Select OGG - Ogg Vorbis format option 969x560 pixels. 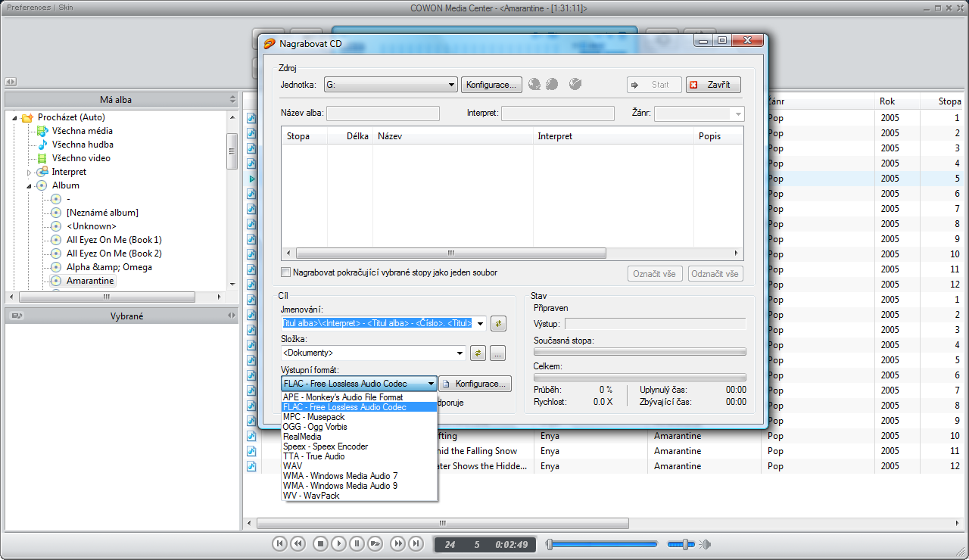pyautogui.click(x=359, y=427)
